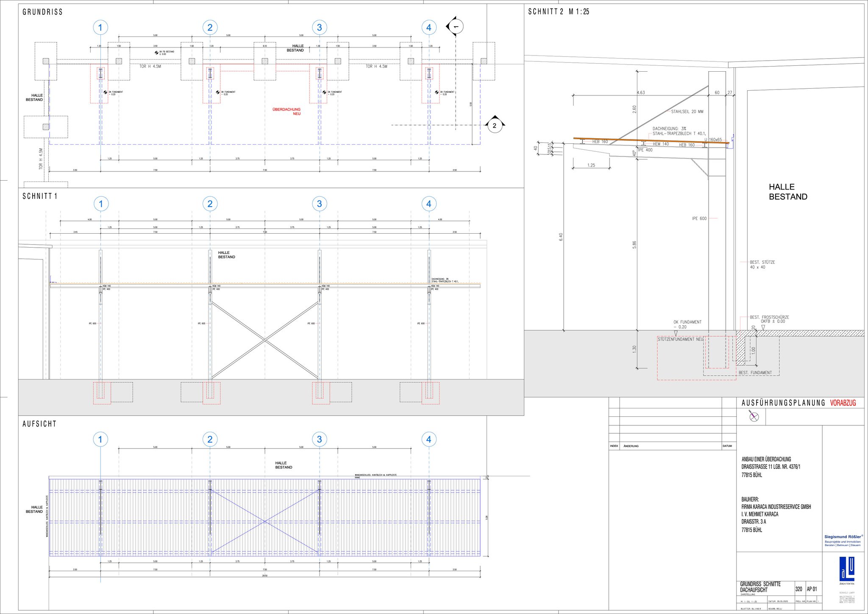868x614 pixels.
Task: Select the STAHLSEIL 20 MM annotation
Action: tap(687, 112)
